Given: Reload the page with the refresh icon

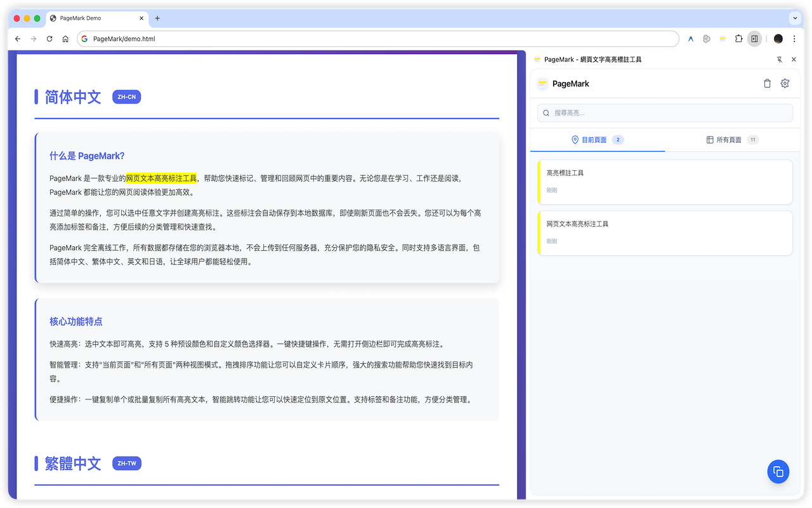Looking at the screenshot, I should tap(49, 39).
